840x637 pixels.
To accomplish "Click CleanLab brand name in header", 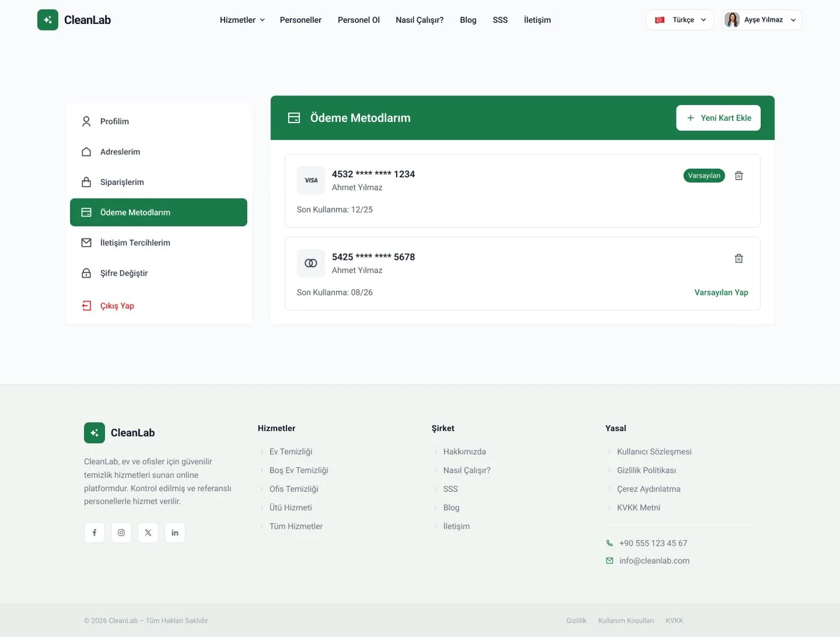I will pyautogui.click(x=88, y=20).
